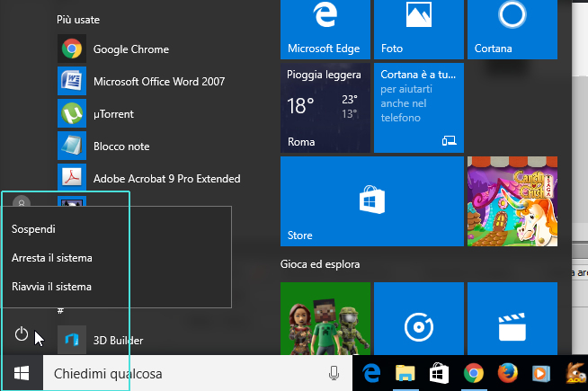
Task: Click the microphone icon in search box
Action: point(334,373)
